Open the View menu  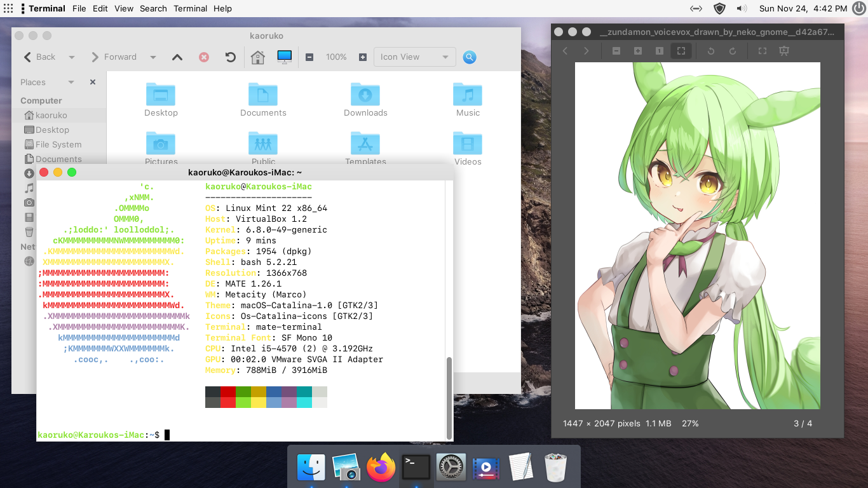pyautogui.click(x=124, y=8)
